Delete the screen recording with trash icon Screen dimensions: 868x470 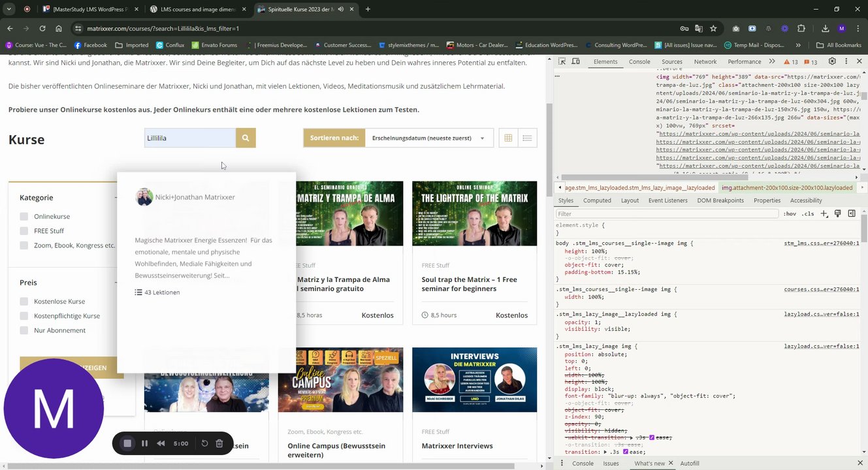(219, 443)
